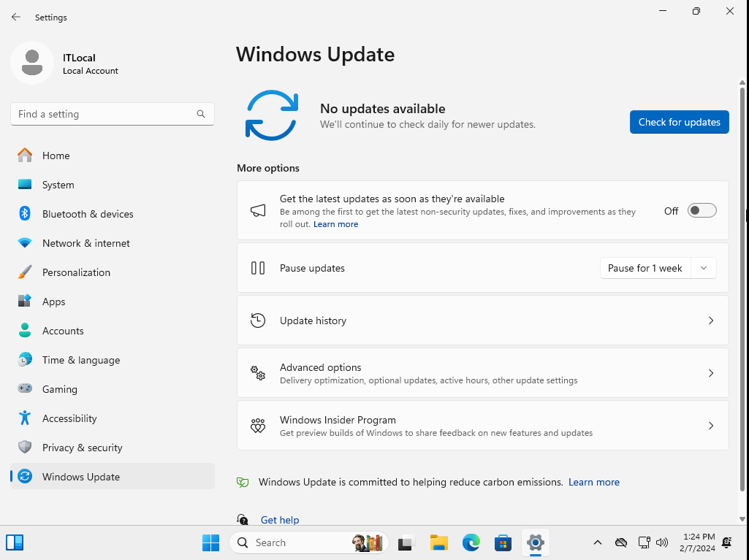Click Windows Insider Program row
The width and height of the screenshot is (749, 560).
coord(483,426)
